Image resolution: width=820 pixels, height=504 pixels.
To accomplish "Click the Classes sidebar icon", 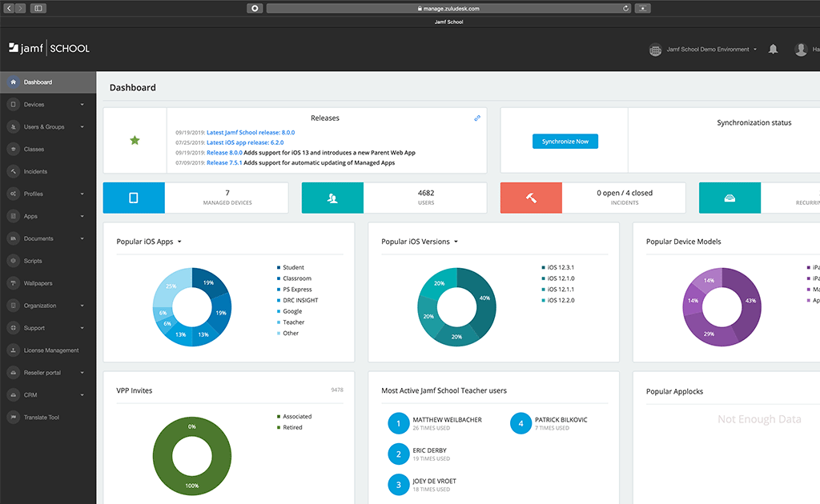I will click(x=13, y=150).
